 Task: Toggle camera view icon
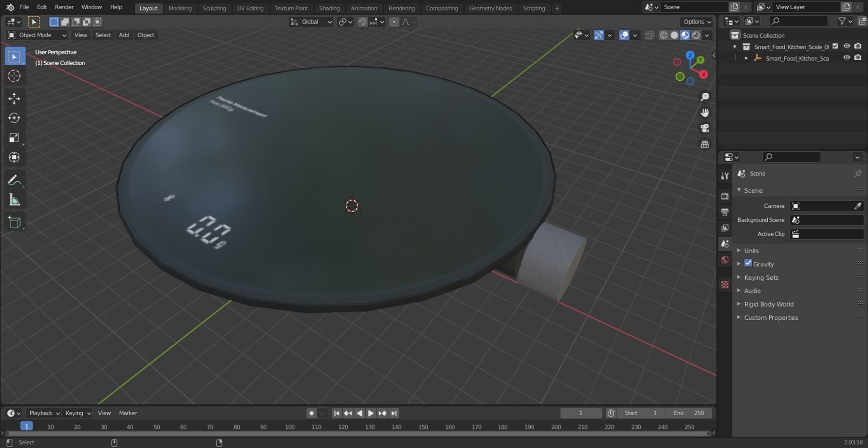(704, 128)
